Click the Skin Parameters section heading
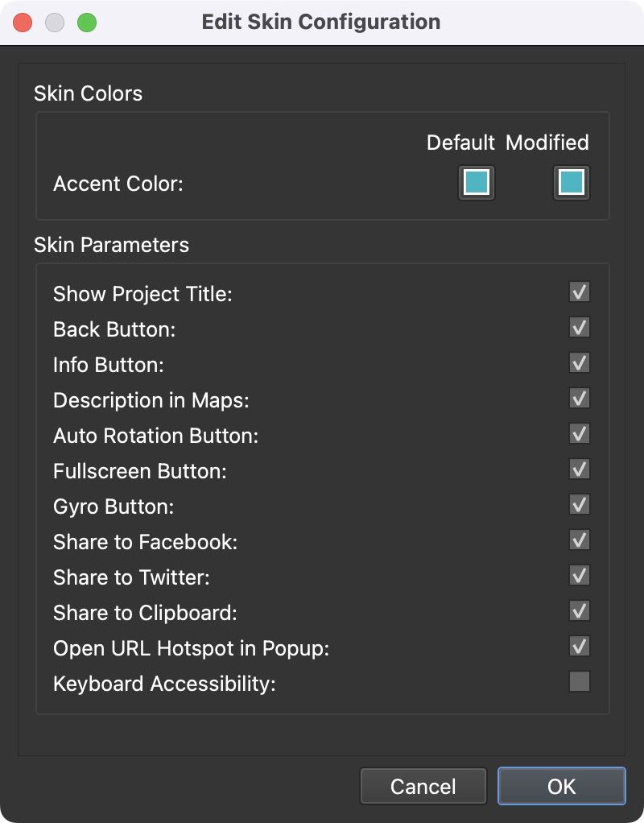Viewport: 644px width, 823px height. (x=112, y=245)
